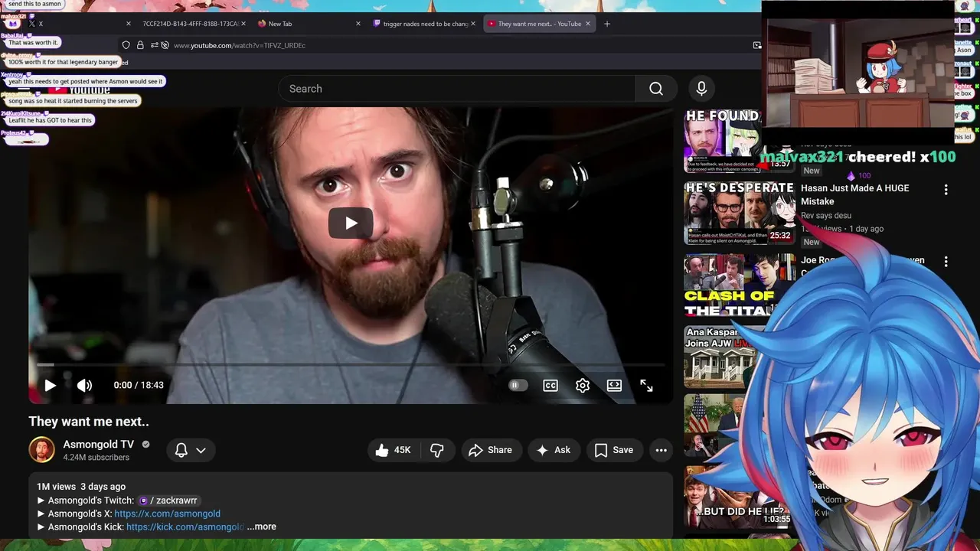This screenshot has height=551, width=980.
Task: Open the Asmongold TV channel name
Action: tap(99, 445)
